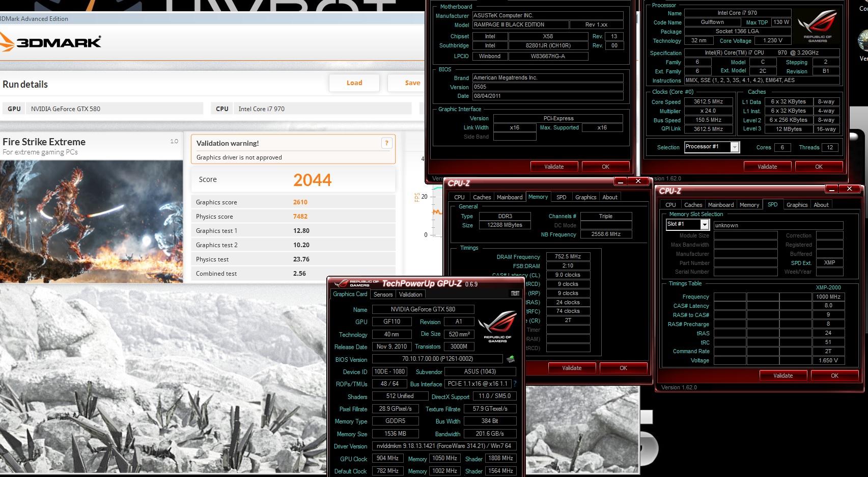The height and width of the screenshot is (477, 868).
Task: Open the Memory tab in the CPU-Z SPD window
Action: [749, 205]
